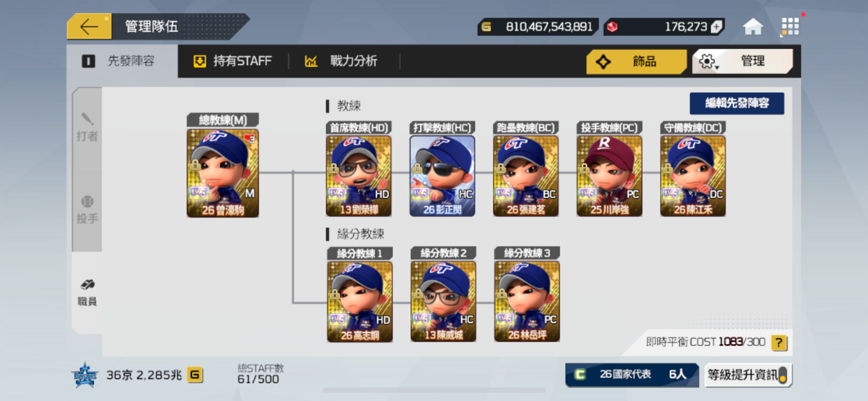
Task: Open the grid menu icon
Action: [790, 26]
